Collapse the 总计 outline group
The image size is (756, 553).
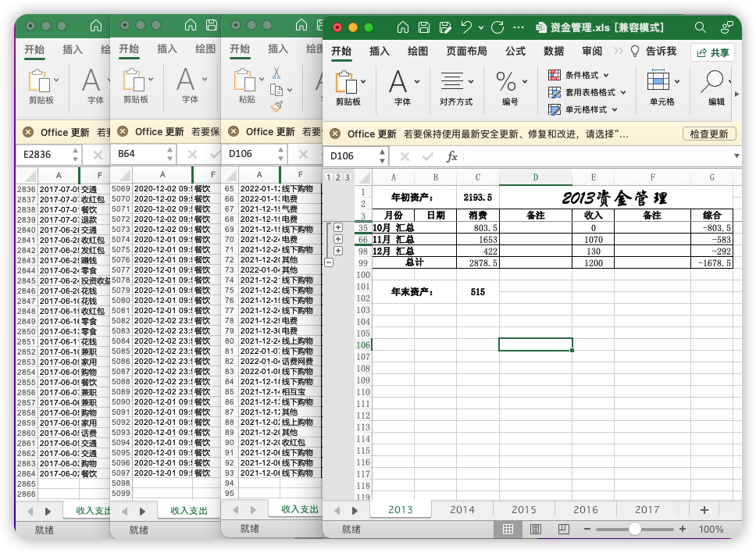[329, 262]
